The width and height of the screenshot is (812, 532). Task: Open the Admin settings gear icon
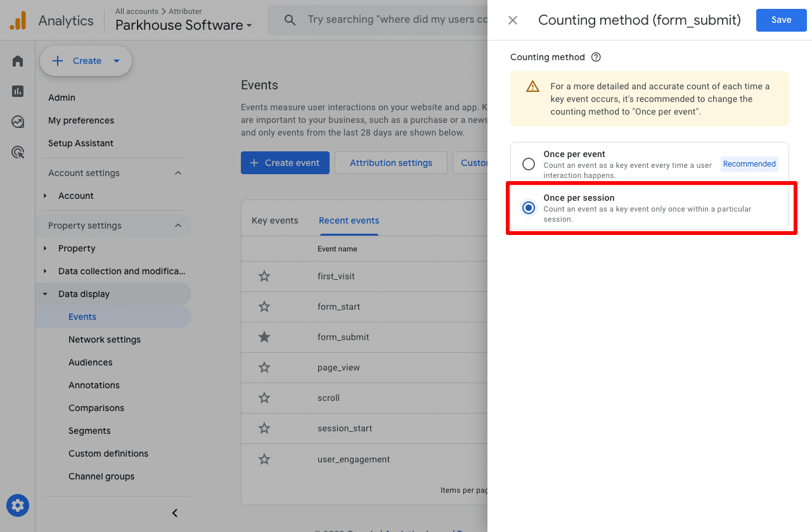(x=17, y=505)
